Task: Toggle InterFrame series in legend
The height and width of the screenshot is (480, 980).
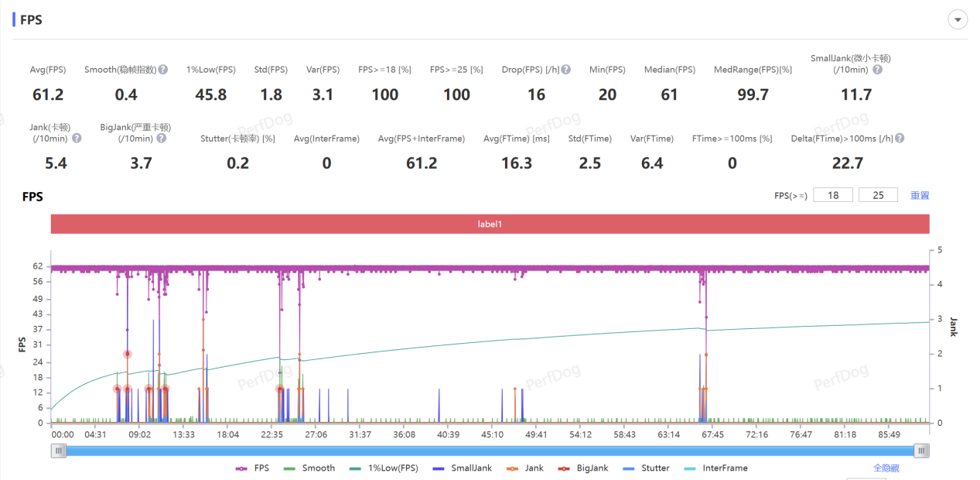Action: click(715, 468)
